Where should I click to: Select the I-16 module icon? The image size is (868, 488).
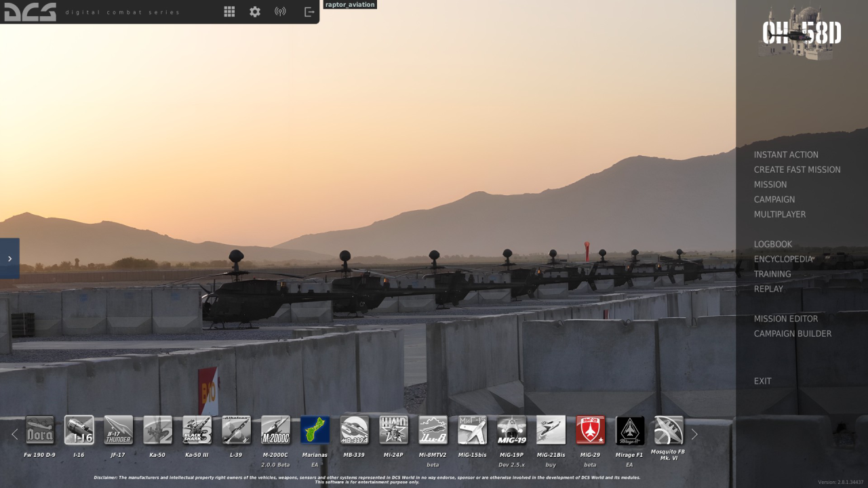click(79, 430)
